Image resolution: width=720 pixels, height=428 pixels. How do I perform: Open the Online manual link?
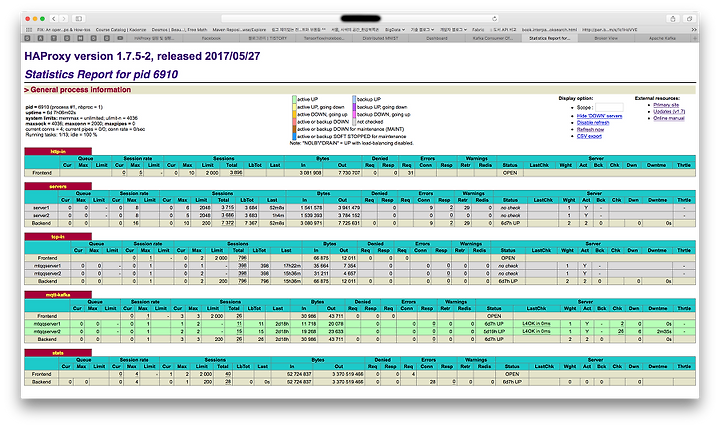(669, 118)
